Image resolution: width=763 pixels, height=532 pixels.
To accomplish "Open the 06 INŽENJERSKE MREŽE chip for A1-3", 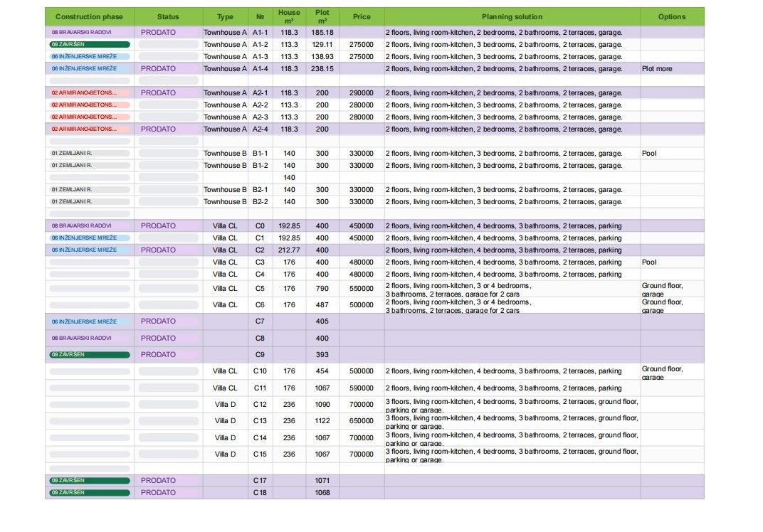I will [x=90, y=57].
